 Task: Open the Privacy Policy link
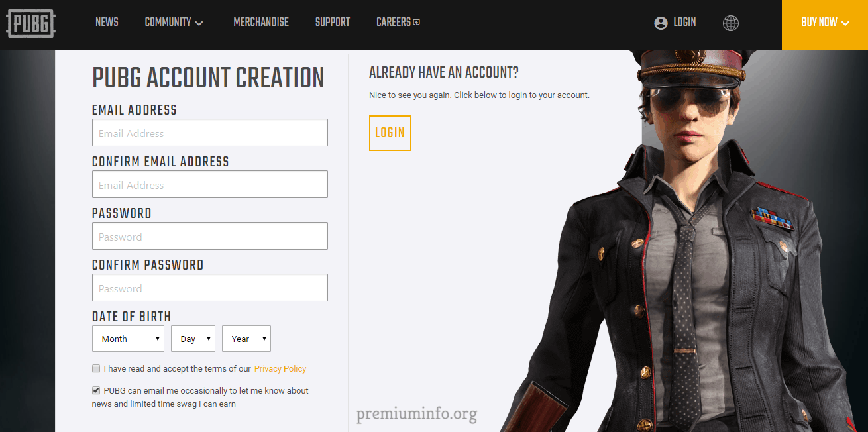coord(280,368)
